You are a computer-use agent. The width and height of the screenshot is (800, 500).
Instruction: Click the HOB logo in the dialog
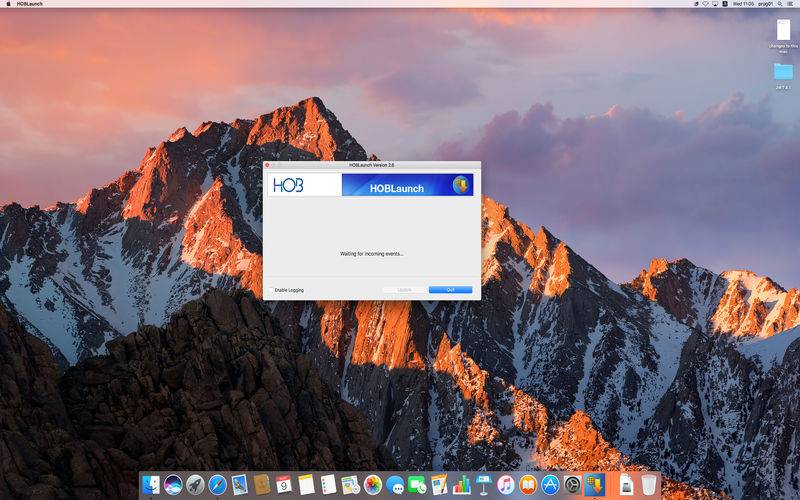288,185
